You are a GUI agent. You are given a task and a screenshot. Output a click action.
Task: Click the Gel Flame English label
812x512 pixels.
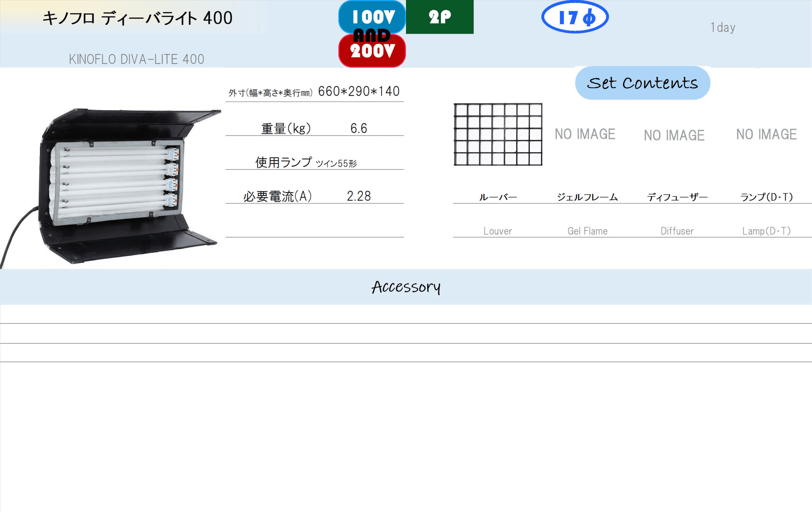587,231
